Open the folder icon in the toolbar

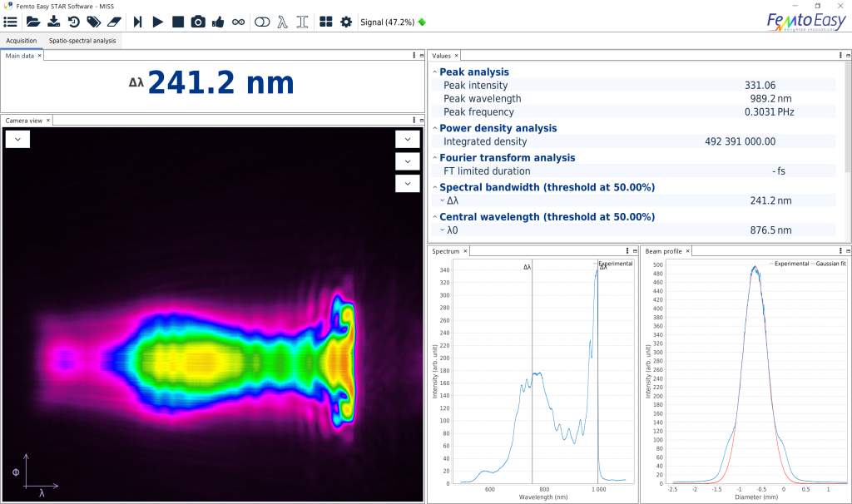click(x=33, y=22)
